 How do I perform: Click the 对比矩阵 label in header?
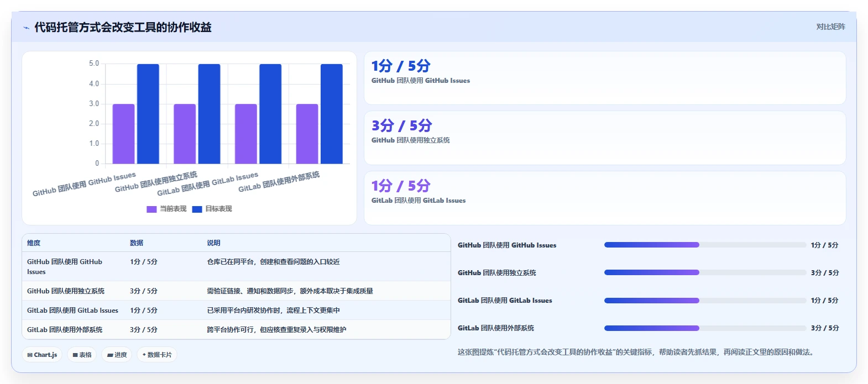pos(830,27)
